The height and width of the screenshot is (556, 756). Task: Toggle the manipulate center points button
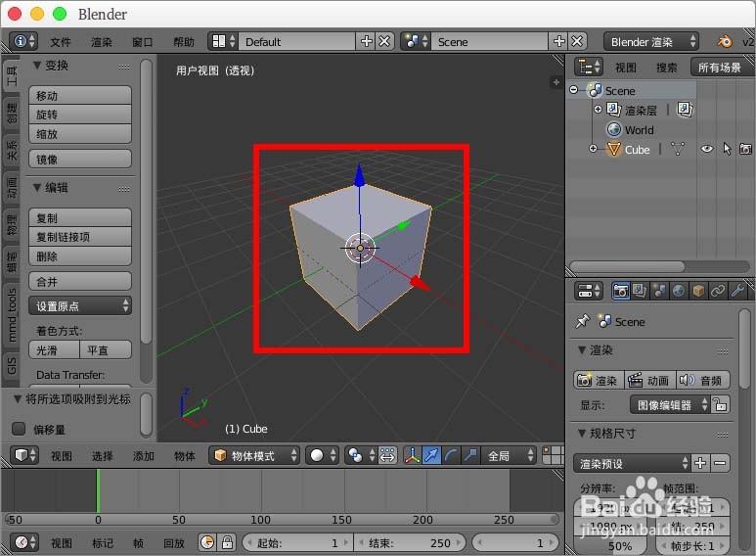pyautogui.click(x=387, y=455)
